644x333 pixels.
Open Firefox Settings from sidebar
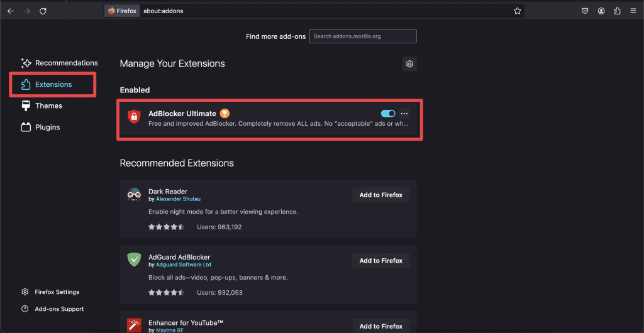coord(57,292)
